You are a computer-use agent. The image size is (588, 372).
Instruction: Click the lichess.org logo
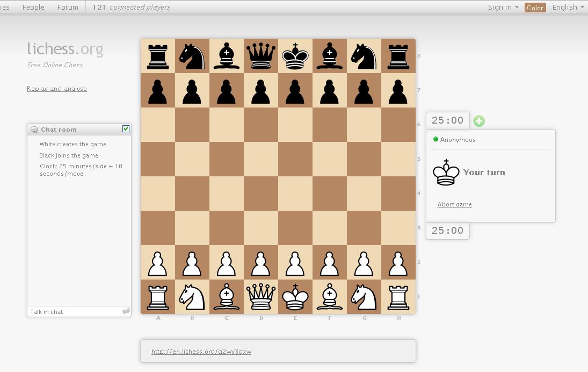[x=65, y=49]
